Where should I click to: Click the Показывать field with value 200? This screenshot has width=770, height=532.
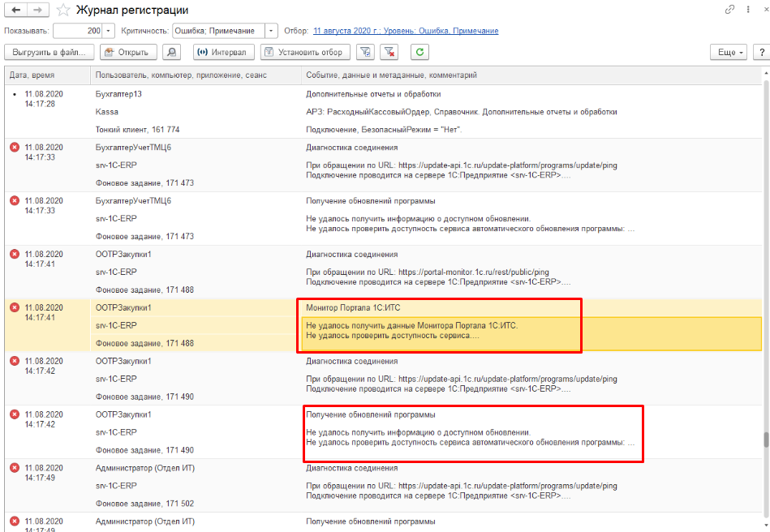pos(79,31)
